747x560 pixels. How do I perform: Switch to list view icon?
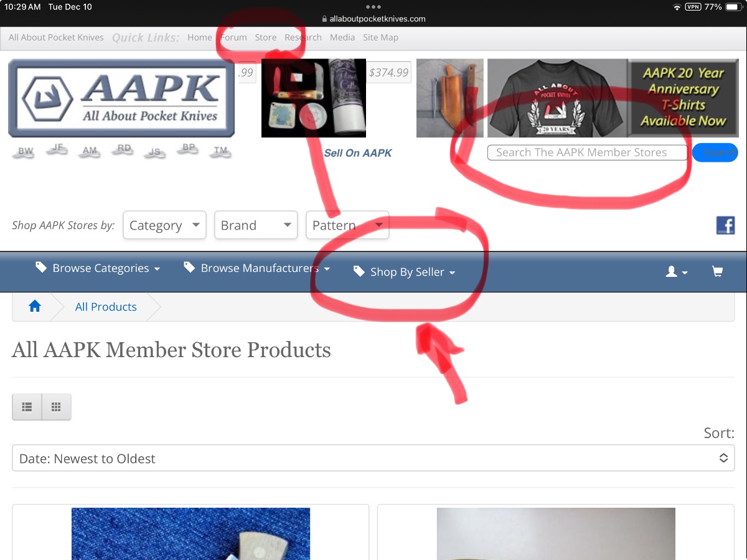tap(27, 407)
